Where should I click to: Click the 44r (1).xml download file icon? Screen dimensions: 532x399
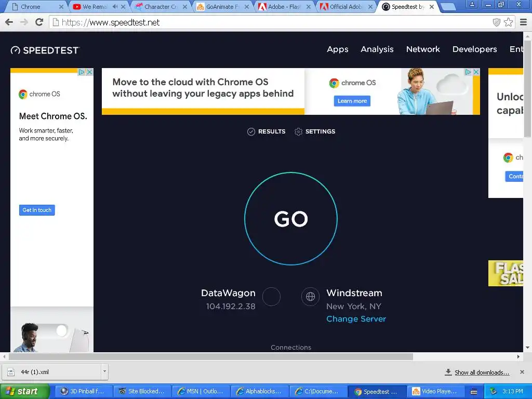[x=11, y=372]
